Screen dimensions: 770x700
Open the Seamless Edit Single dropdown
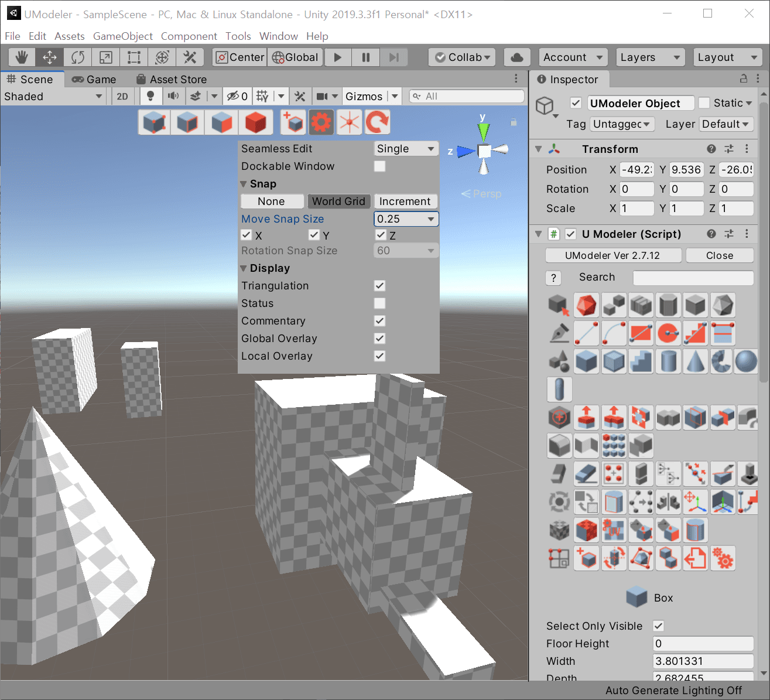[406, 149]
